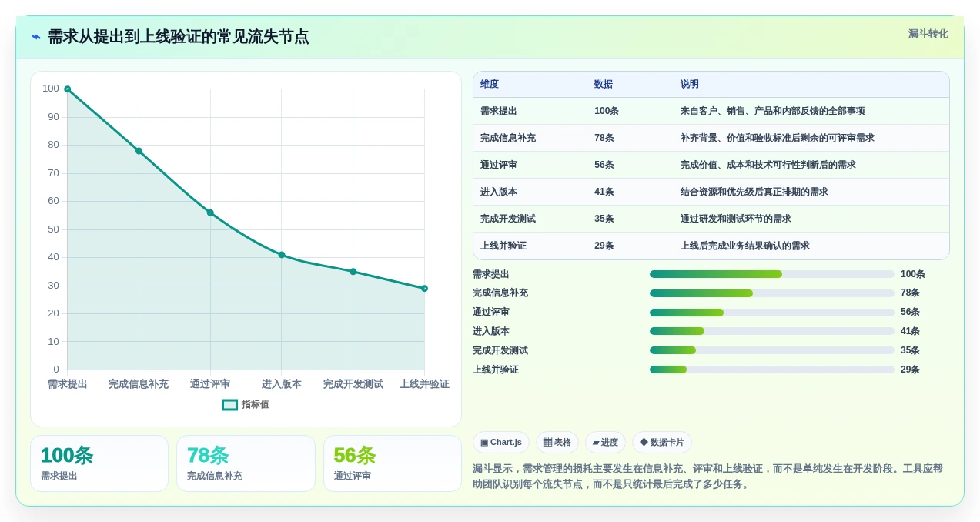Select the Chart.js tag chip
The height and width of the screenshot is (522, 980).
[501, 443]
